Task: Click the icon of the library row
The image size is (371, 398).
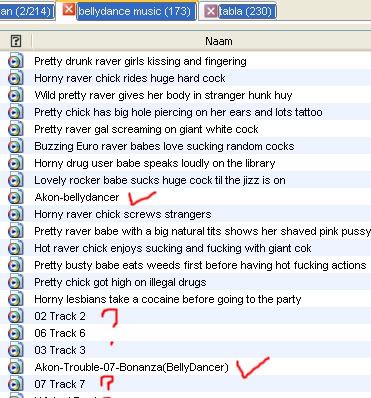Action: (15, 163)
